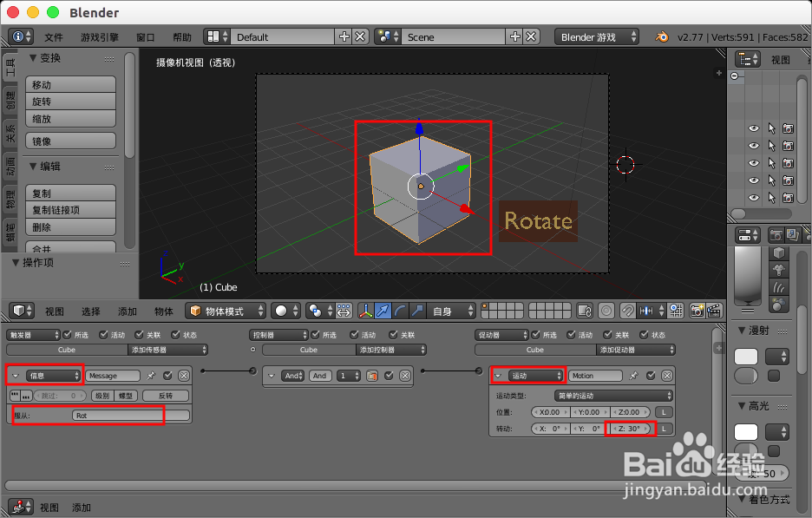The height and width of the screenshot is (518, 812).
Task: Click the specular color swatch under 高光
Action: (746, 432)
